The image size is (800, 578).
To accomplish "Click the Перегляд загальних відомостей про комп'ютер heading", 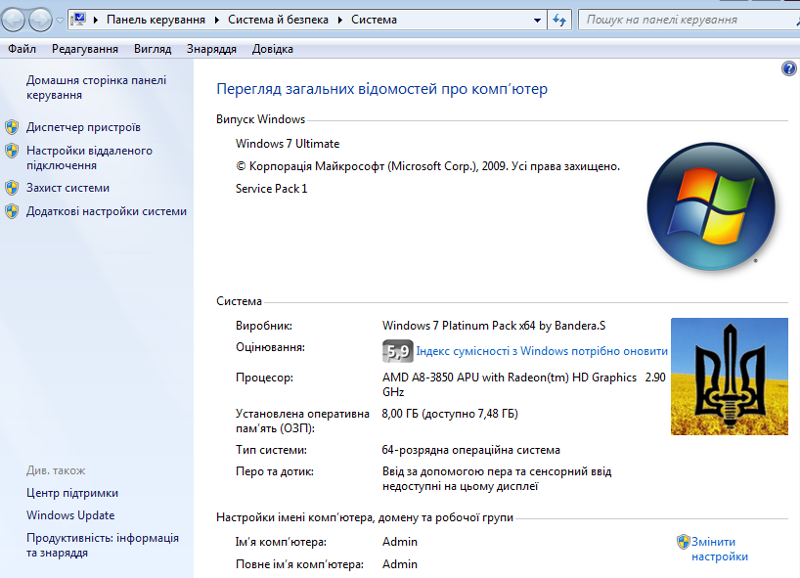I will (x=382, y=89).
